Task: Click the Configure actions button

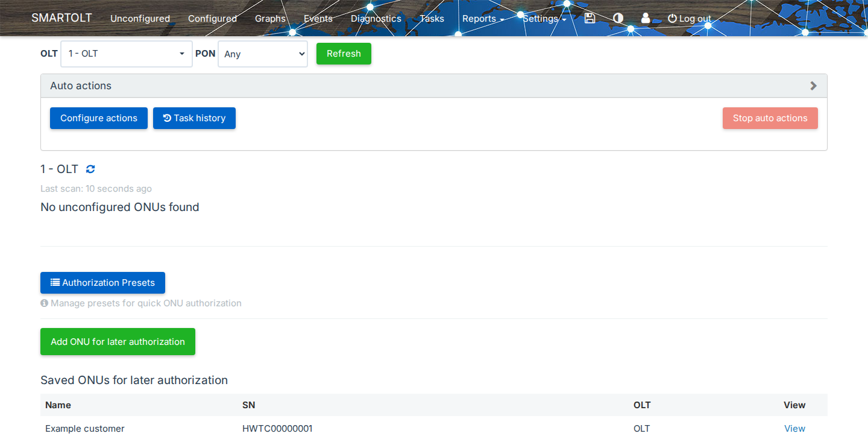Action: tap(99, 118)
